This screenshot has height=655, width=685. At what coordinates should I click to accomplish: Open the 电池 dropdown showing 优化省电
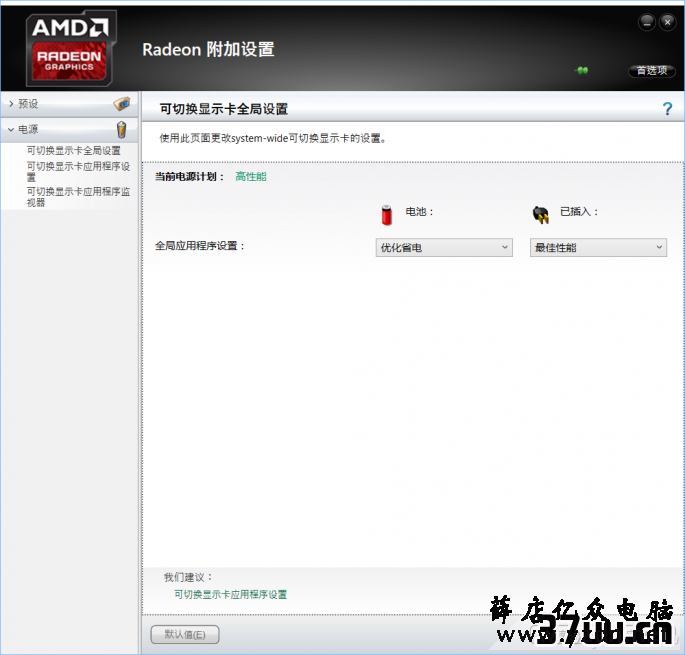444,248
